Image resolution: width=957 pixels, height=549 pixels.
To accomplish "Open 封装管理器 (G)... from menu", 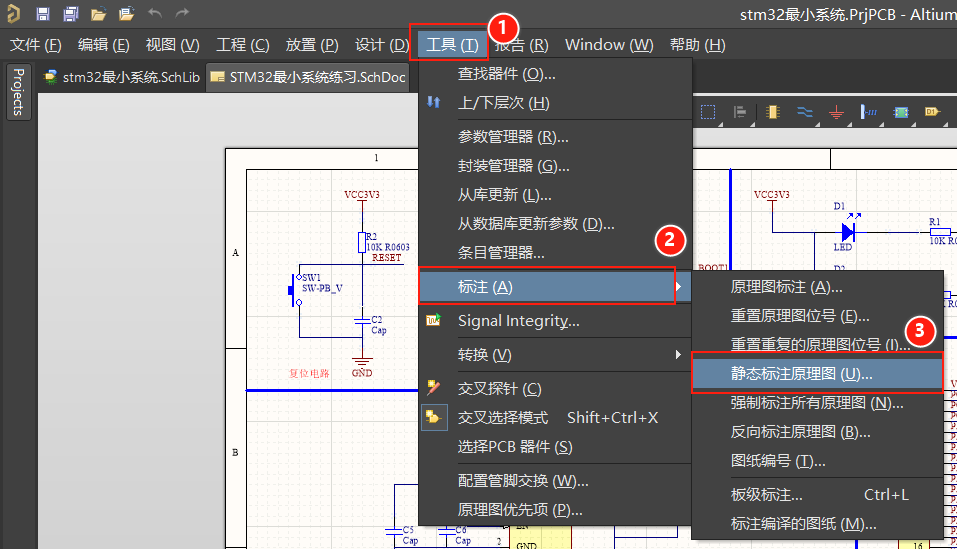I will [x=555, y=166].
